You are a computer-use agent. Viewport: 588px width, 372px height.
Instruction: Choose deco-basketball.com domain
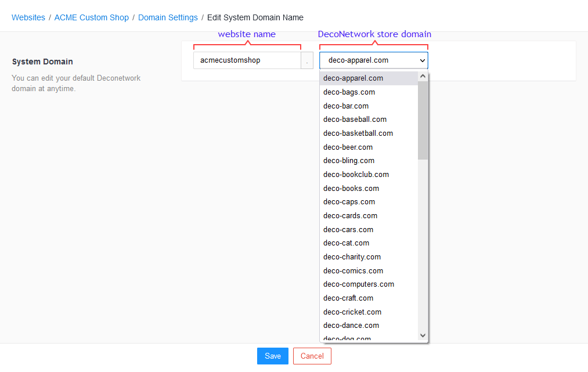point(369,133)
